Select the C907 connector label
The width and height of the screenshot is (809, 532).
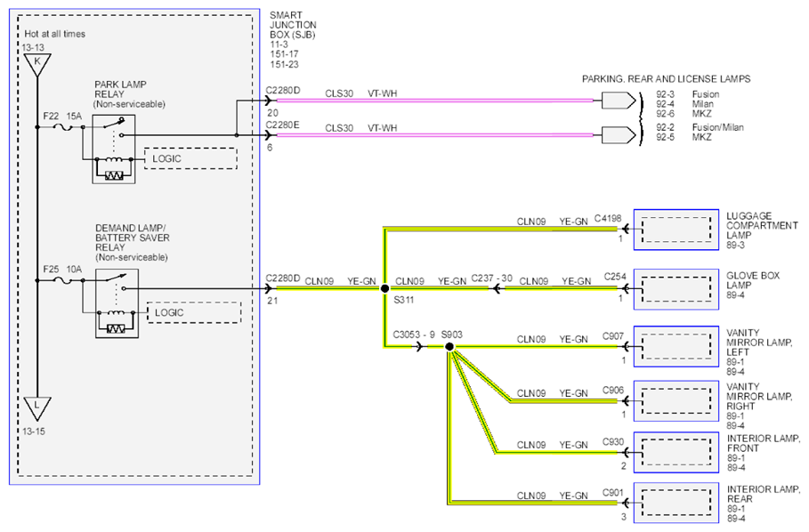coord(613,336)
